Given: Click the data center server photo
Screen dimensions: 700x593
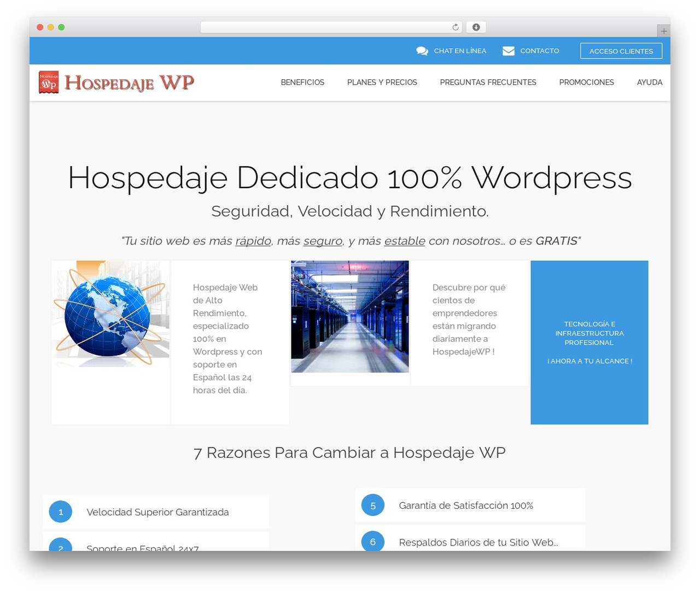Looking at the screenshot, I should coord(350,317).
